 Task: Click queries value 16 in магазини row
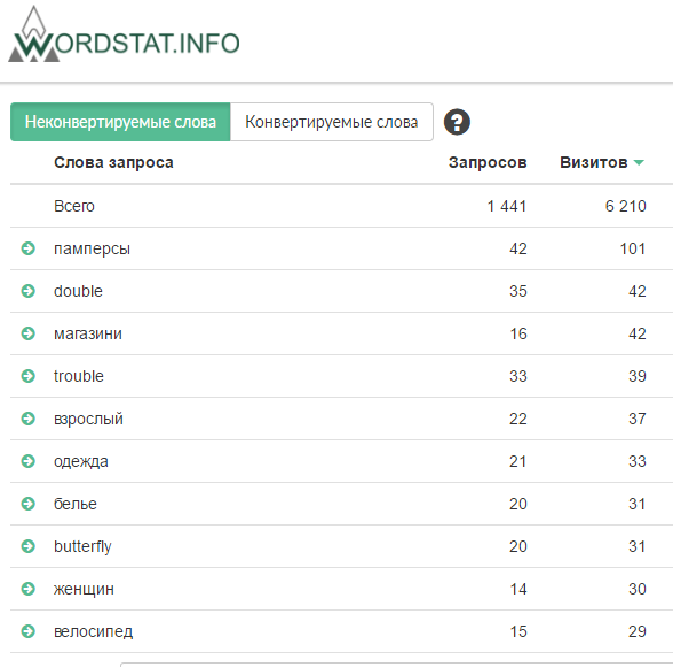click(x=518, y=334)
